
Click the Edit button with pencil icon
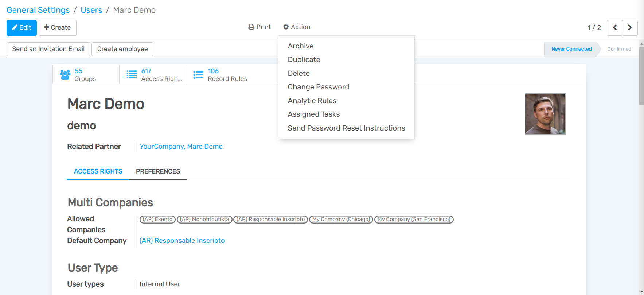(x=22, y=28)
